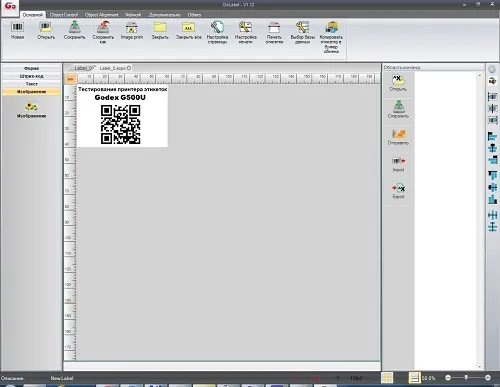
Task: Toggle grid display in status bar
Action: pos(387,378)
